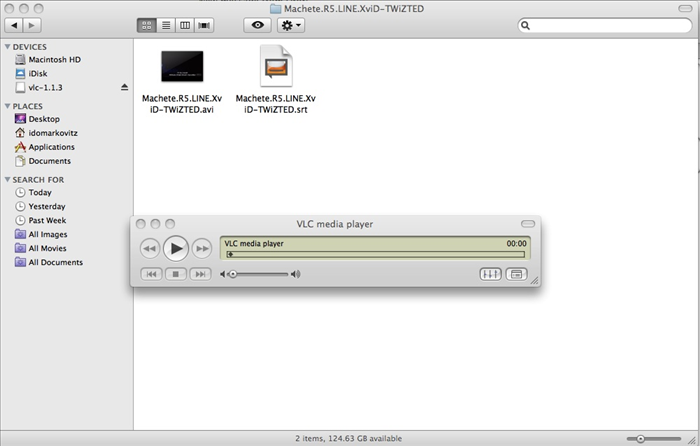Screen dimensions: 700x446
Task: Click VLC next track button
Action: (200, 274)
